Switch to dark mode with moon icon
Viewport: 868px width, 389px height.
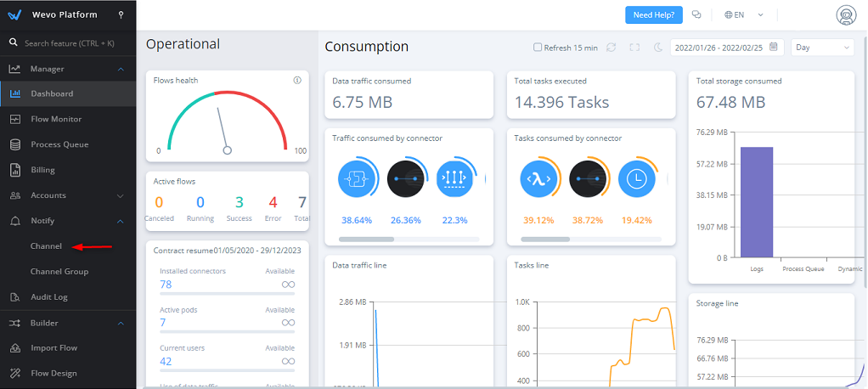657,48
